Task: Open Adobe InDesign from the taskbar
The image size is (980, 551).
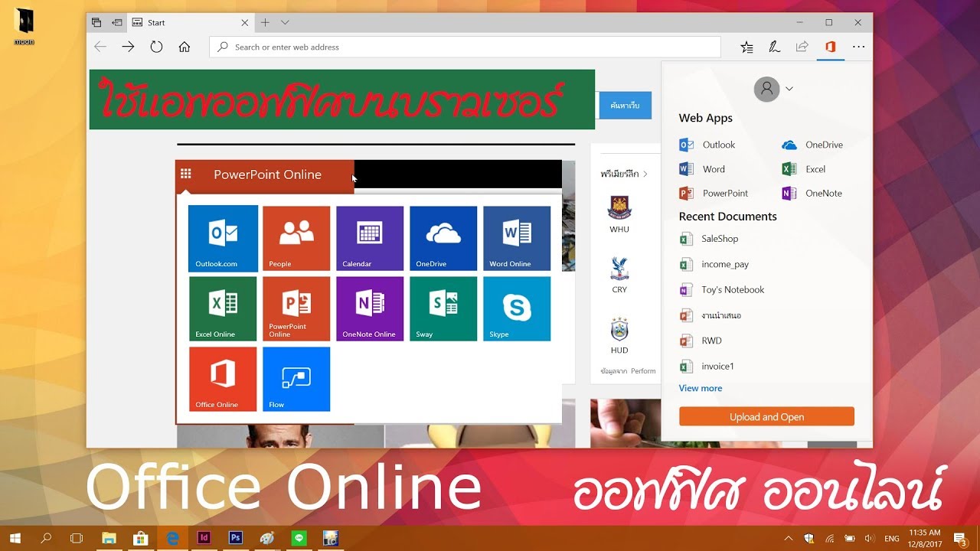Action: (204, 538)
